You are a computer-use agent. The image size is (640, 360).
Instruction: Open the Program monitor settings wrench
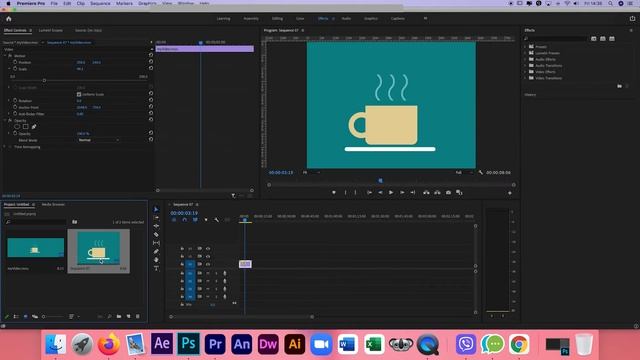point(480,173)
